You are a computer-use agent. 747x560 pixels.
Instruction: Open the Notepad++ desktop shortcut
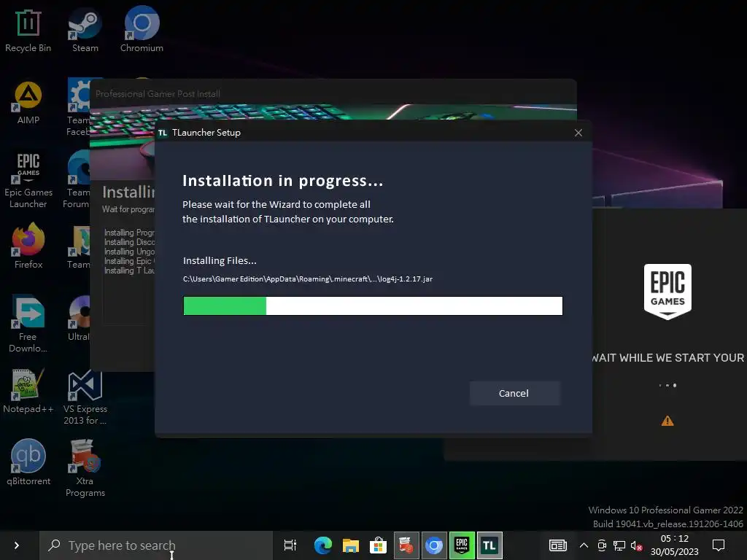pos(28,392)
